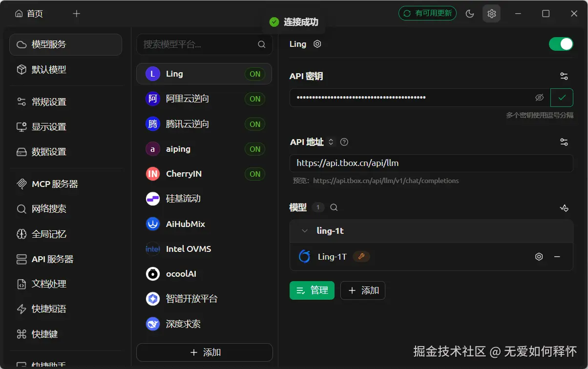The image size is (588, 369).
Task: Search models with magnifier icon
Action: click(334, 207)
